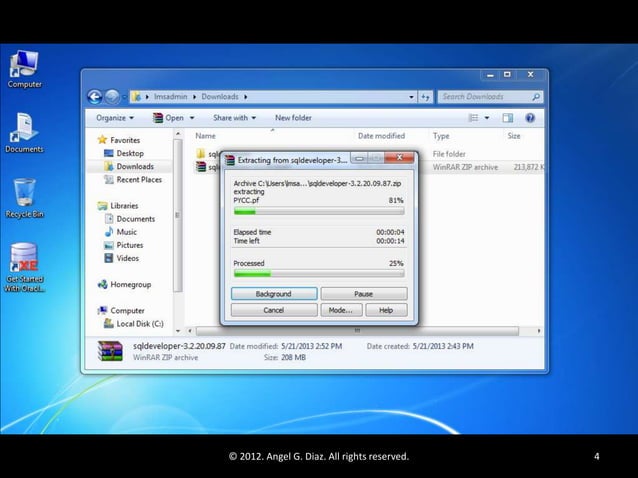Viewport: 638px width, 478px height.
Task: Click the horizontal scrollbar in file list
Action: pyautogui.click(x=357, y=331)
